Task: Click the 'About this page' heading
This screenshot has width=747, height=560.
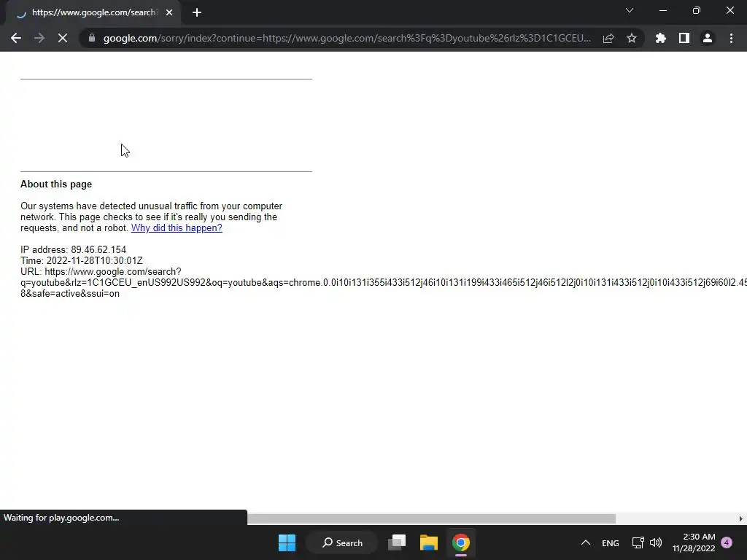Action: tap(56, 184)
